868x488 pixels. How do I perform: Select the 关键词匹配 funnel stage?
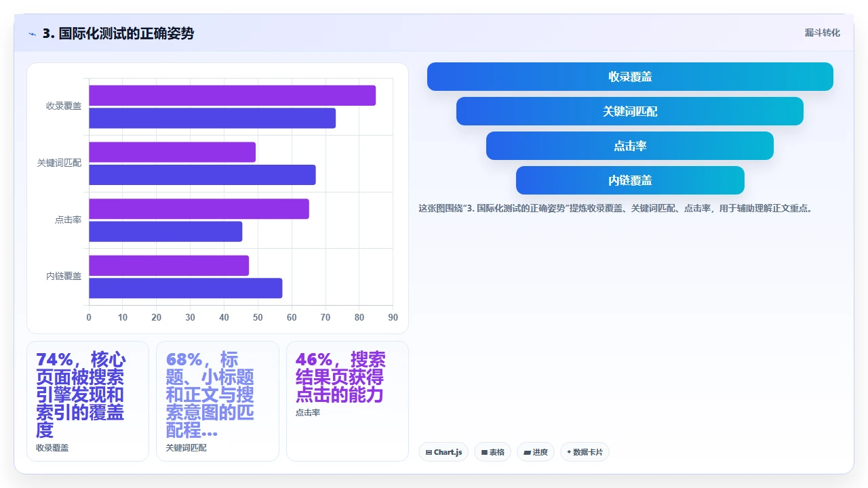click(x=630, y=111)
